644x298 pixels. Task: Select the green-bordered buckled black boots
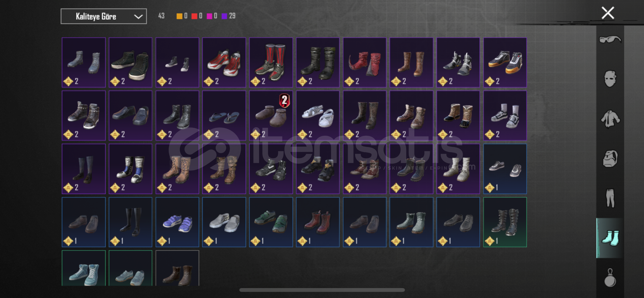(505, 222)
